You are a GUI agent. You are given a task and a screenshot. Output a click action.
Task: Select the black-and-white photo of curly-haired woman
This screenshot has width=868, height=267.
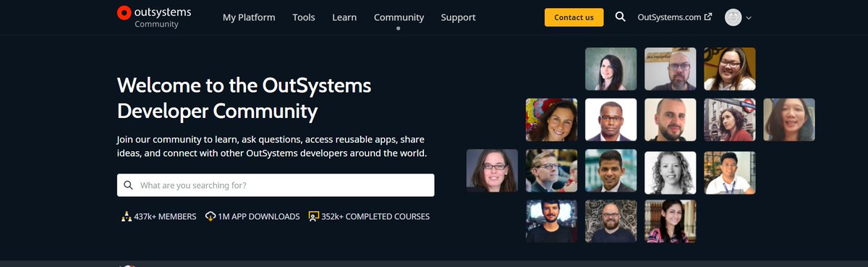click(x=670, y=172)
